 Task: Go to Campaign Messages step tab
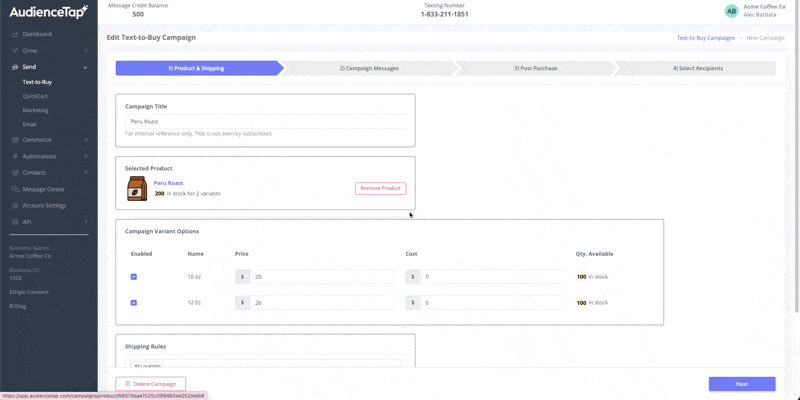coord(369,68)
